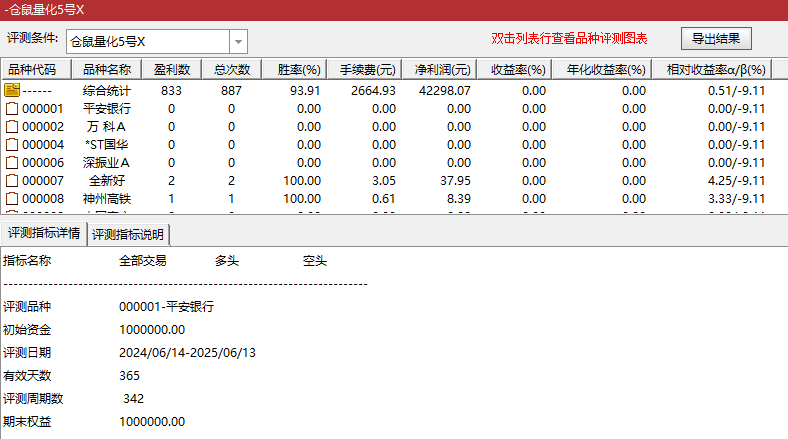The width and height of the screenshot is (788, 439).
Task: Click the win rate value 93.91
Action: pyautogui.click(x=305, y=91)
